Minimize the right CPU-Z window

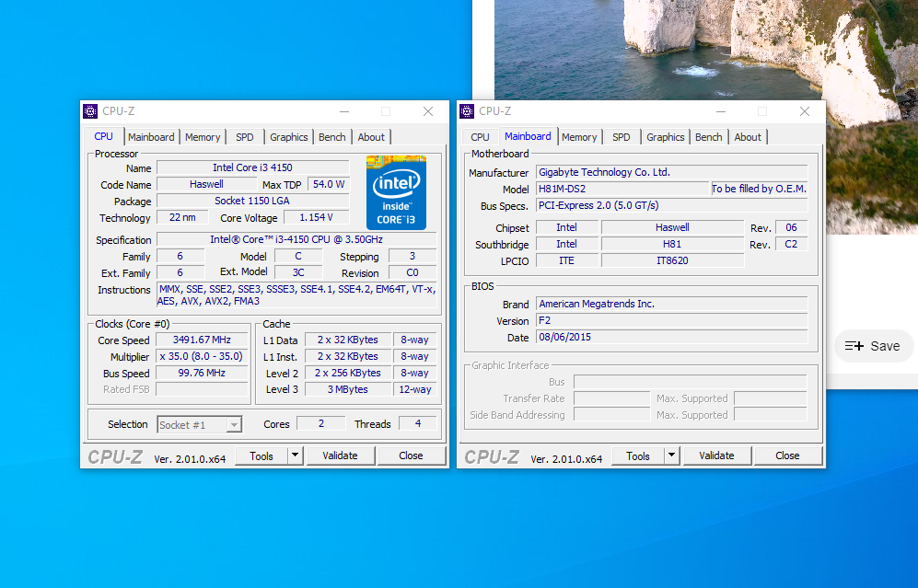coord(721,111)
